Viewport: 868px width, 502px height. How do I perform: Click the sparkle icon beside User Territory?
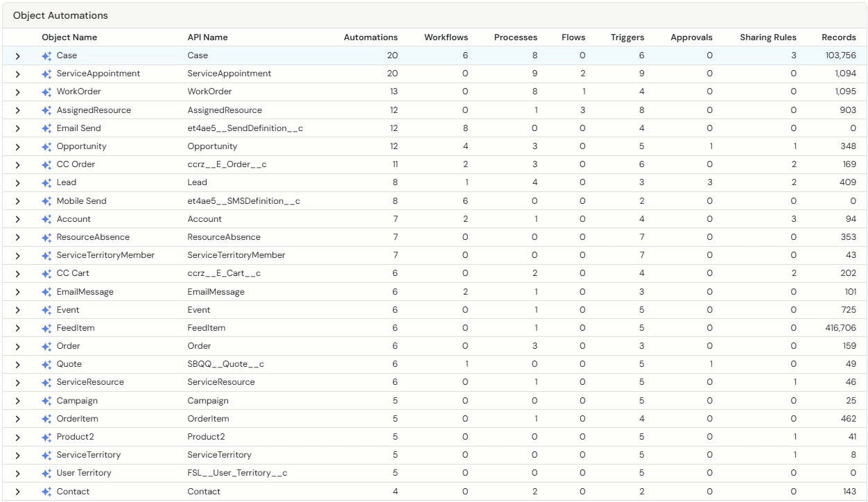point(46,473)
